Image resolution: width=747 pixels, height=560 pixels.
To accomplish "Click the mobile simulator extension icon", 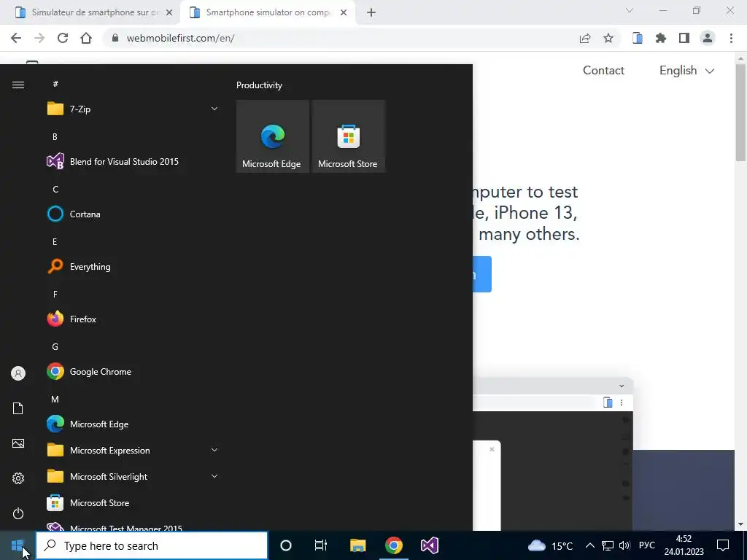I will 638,38.
